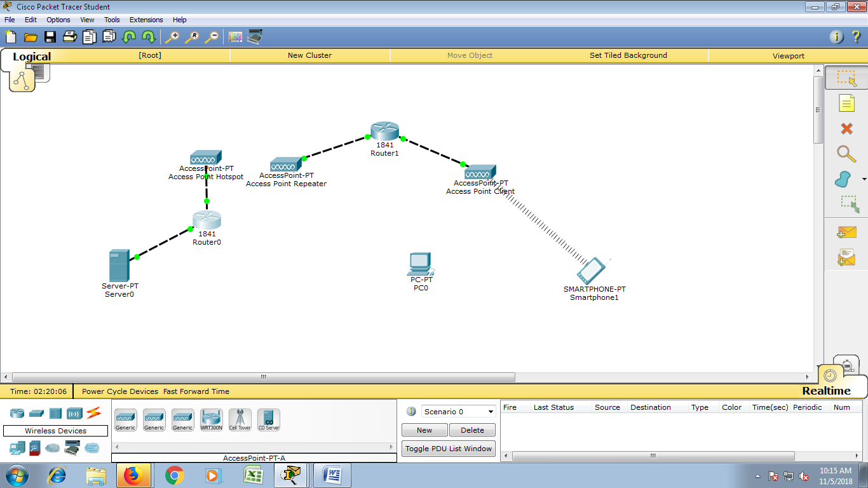Click Fast Forward Time
This screenshot has width=868, height=488.
(x=196, y=391)
